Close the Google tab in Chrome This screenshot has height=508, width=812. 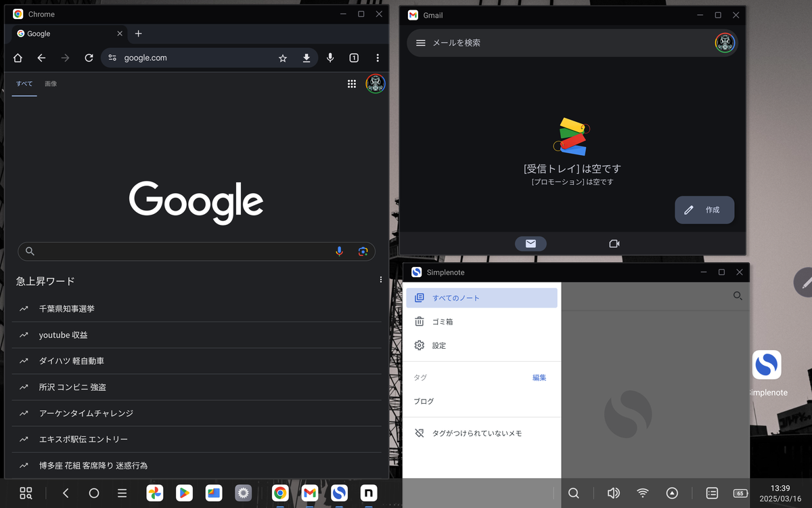click(x=120, y=33)
